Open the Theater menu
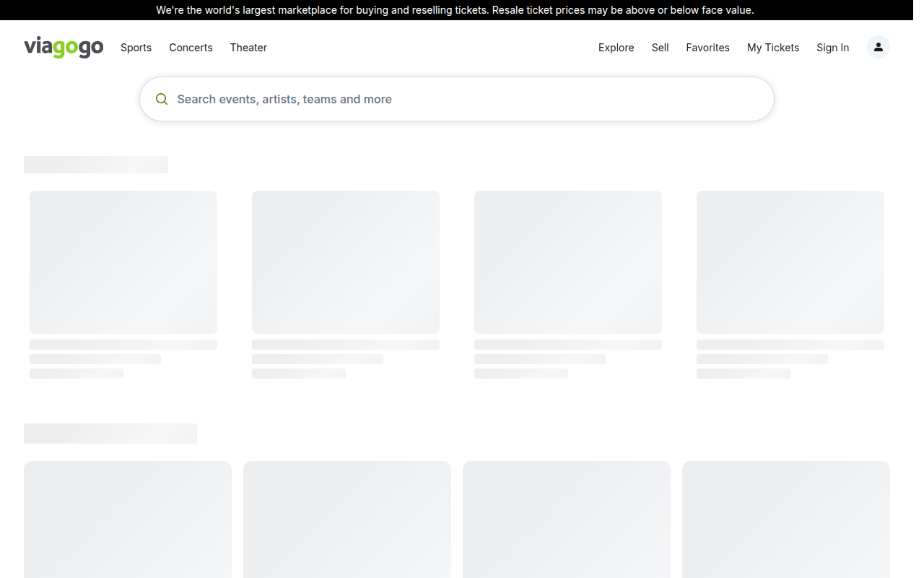The image size is (924, 578). click(248, 48)
